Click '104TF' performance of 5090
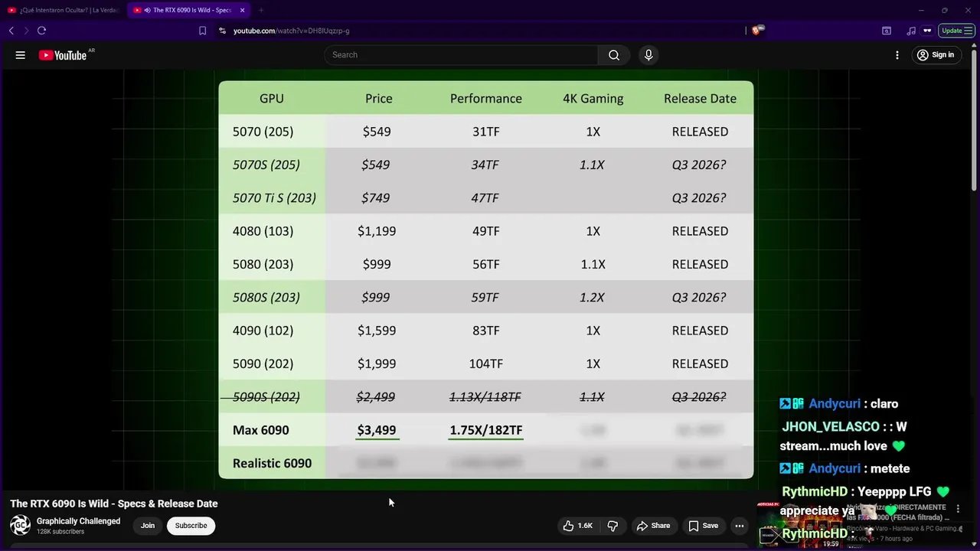The image size is (980, 551). tap(486, 364)
